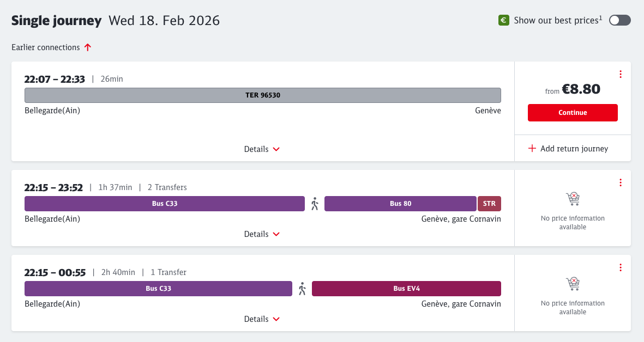Toggle the Show our best prices switch
The width and height of the screenshot is (644, 342).
(x=619, y=20)
